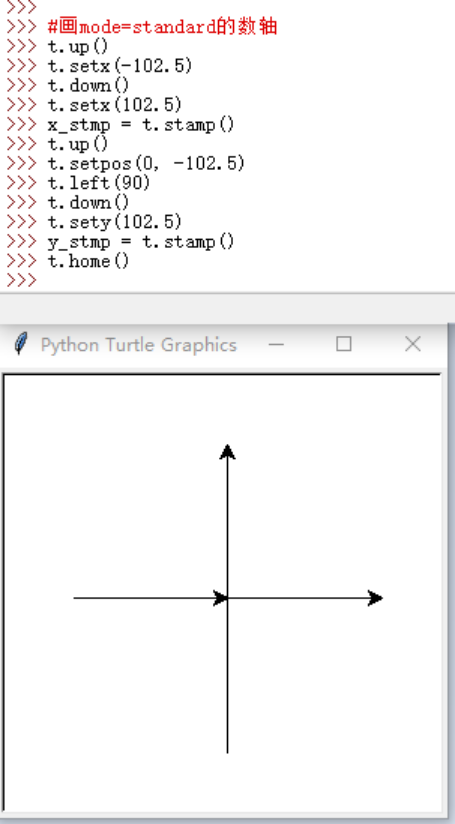Viewport: 455px width, 824px height.
Task: Close the Python Turtle Graphics window
Action: pyautogui.click(x=413, y=344)
